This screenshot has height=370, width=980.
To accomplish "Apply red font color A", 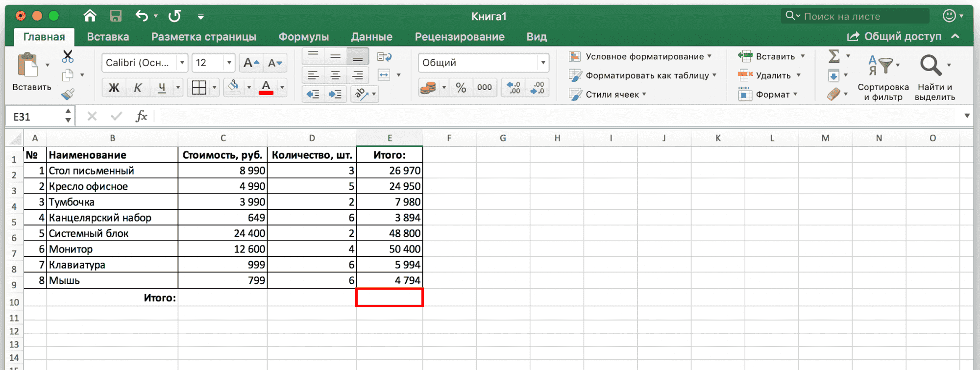I will (x=266, y=87).
